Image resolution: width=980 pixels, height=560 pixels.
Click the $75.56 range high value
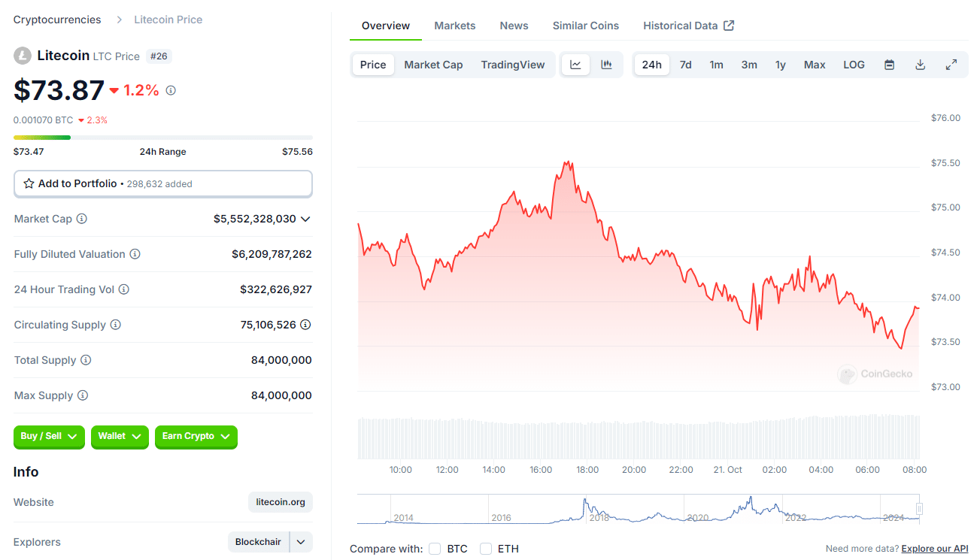297,152
